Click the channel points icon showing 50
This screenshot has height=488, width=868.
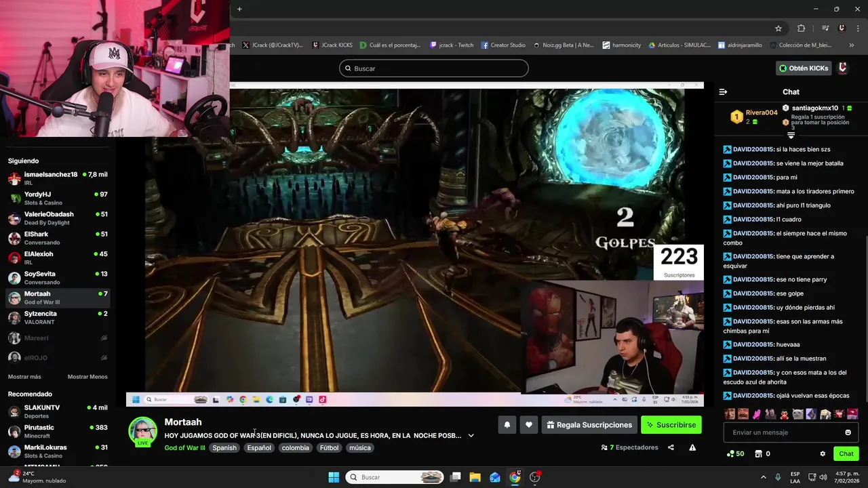tap(736, 454)
